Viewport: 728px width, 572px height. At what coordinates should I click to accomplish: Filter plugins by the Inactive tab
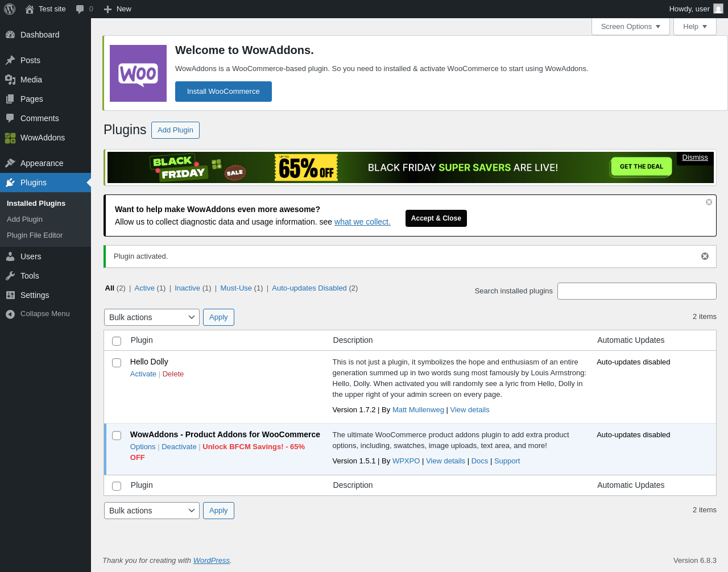coord(187,288)
